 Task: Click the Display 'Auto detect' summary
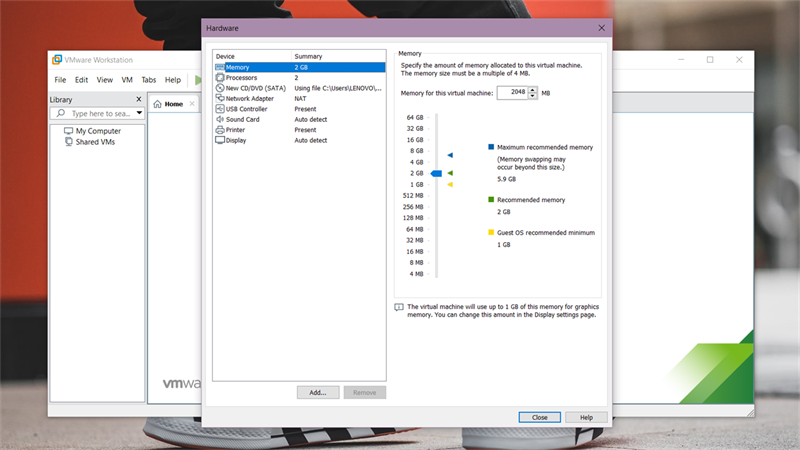(x=311, y=140)
